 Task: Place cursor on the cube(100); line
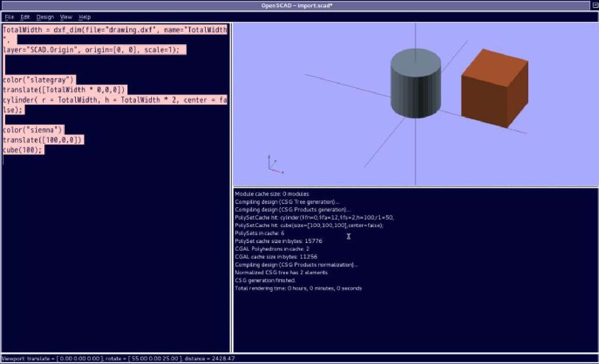click(x=22, y=150)
